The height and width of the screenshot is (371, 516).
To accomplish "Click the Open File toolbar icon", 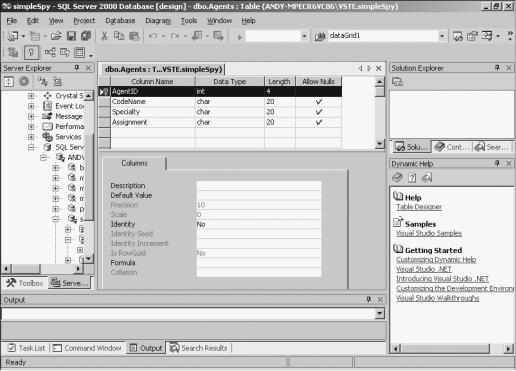I will (56, 36).
